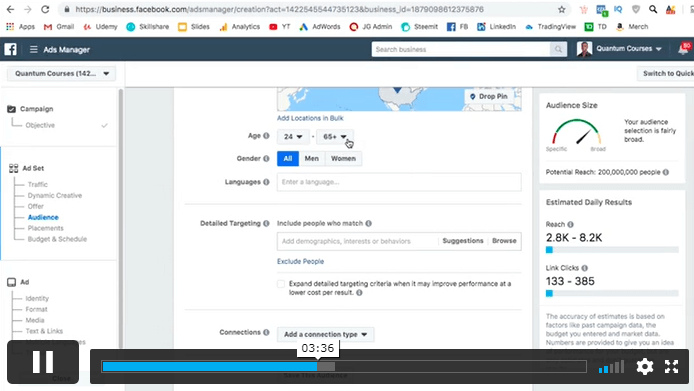Screen dimensions: 694x391
Task: Open the Quantum Courses ad account dropdown
Action: coord(62,74)
